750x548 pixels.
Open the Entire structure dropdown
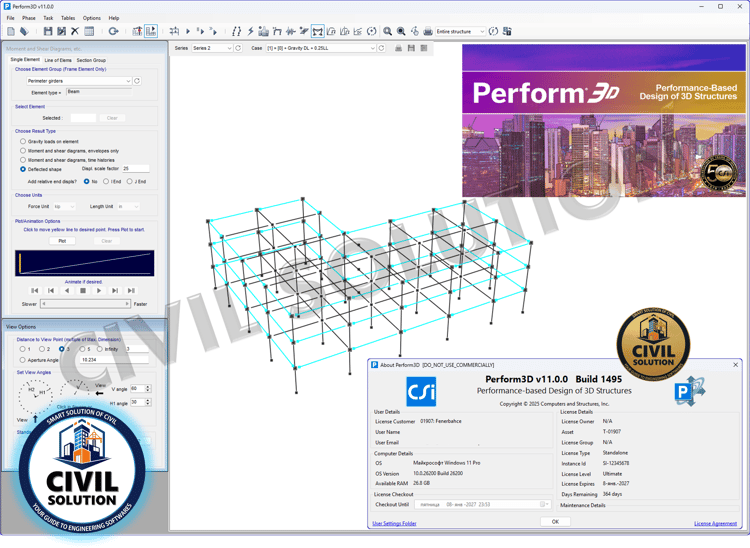(461, 31)
